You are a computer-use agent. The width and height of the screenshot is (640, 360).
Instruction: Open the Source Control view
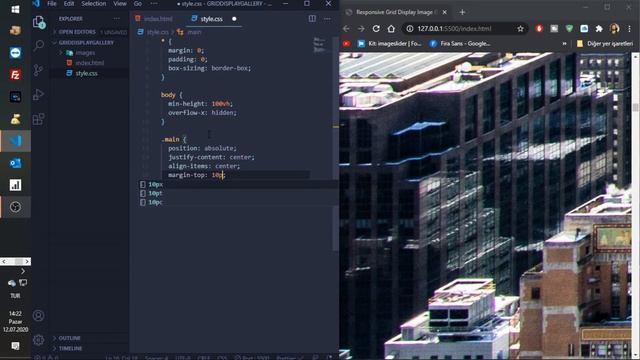[38, 70]
